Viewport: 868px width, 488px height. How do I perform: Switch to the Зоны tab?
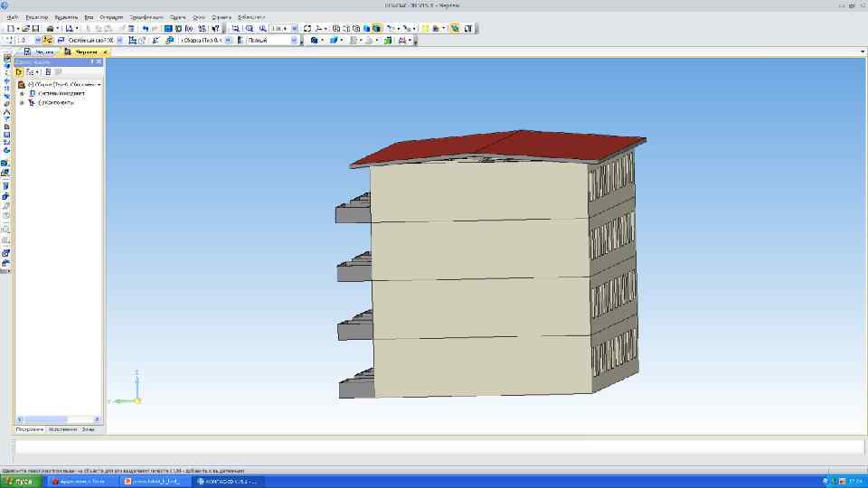[88, 429]
